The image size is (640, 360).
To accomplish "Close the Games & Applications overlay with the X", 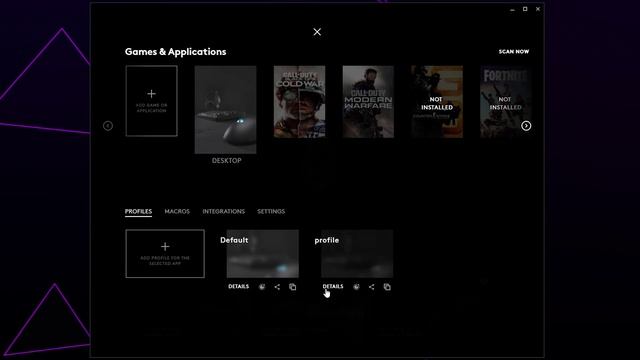I will (x=317, y=32).
